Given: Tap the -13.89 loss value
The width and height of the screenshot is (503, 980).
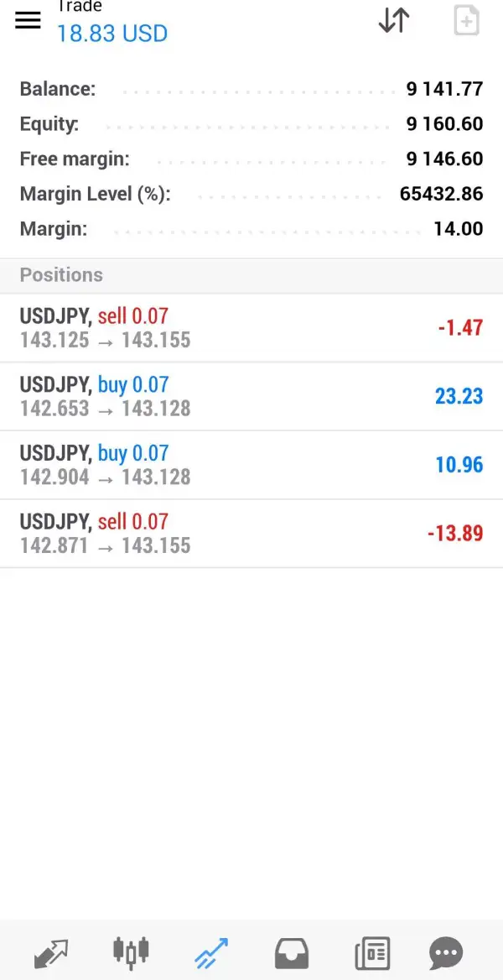Looking at the screenshot, I should tap(454, 533).
